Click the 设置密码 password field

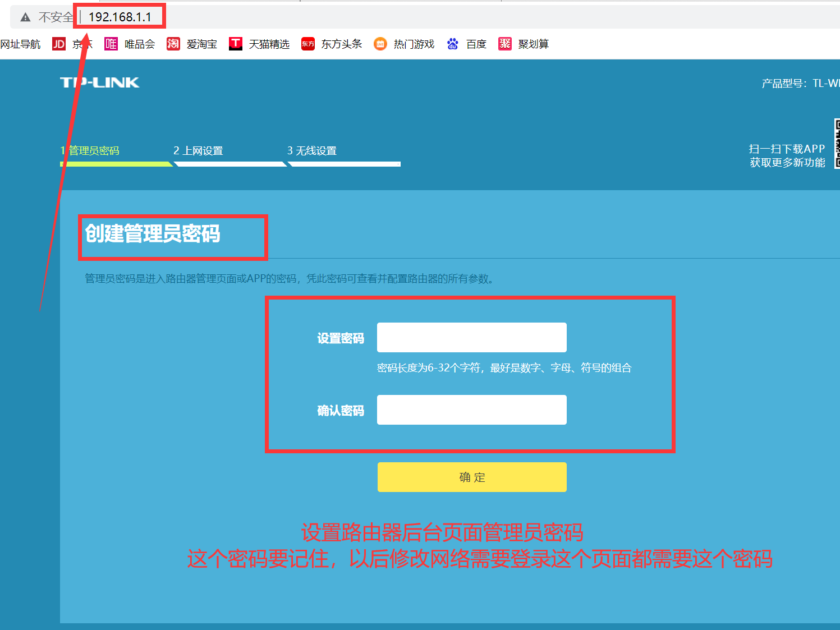[472, 337]
